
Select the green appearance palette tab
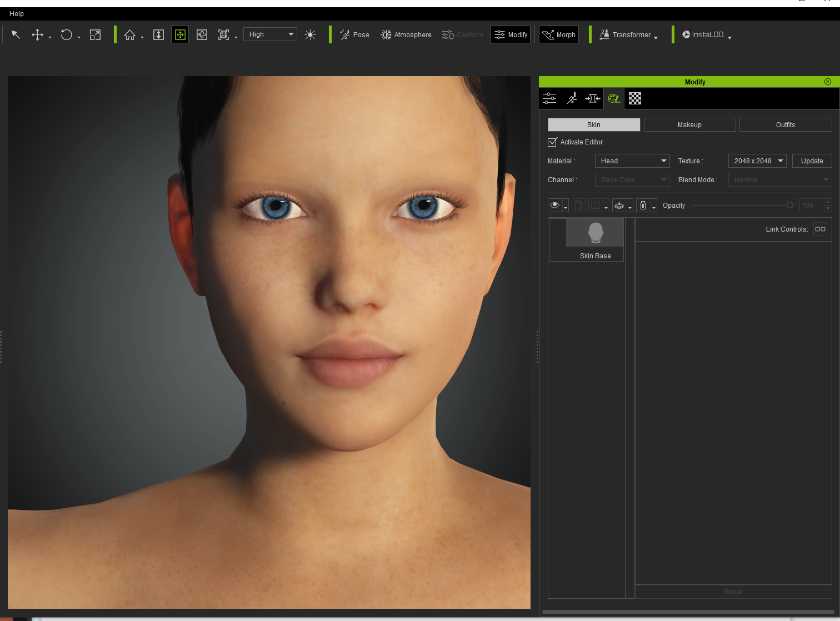click(x=614, y=98)
